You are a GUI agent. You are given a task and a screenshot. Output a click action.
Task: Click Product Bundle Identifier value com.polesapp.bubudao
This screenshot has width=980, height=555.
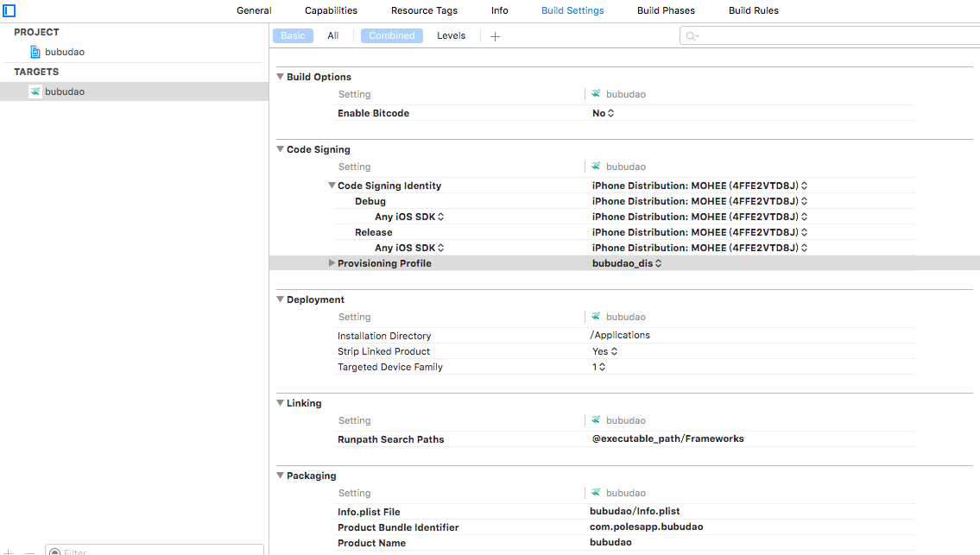coord(646,527)
